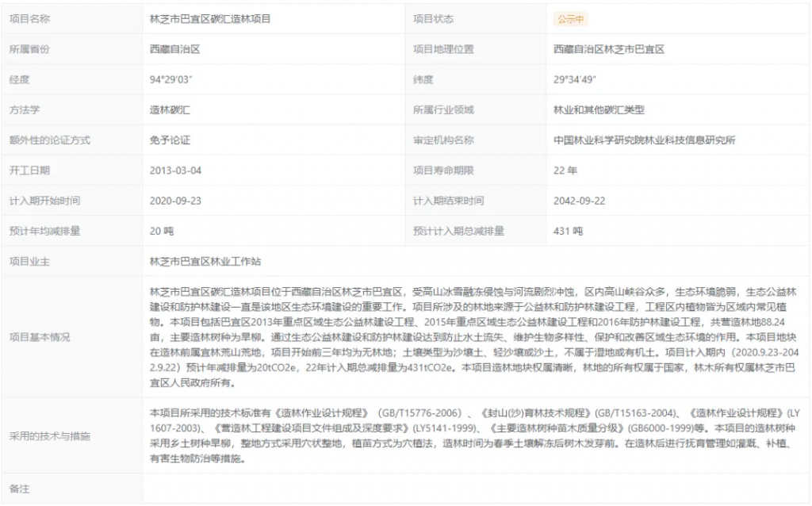
Task: Click the empty 备注 remarks cell
Action: (x=476, y=489)
